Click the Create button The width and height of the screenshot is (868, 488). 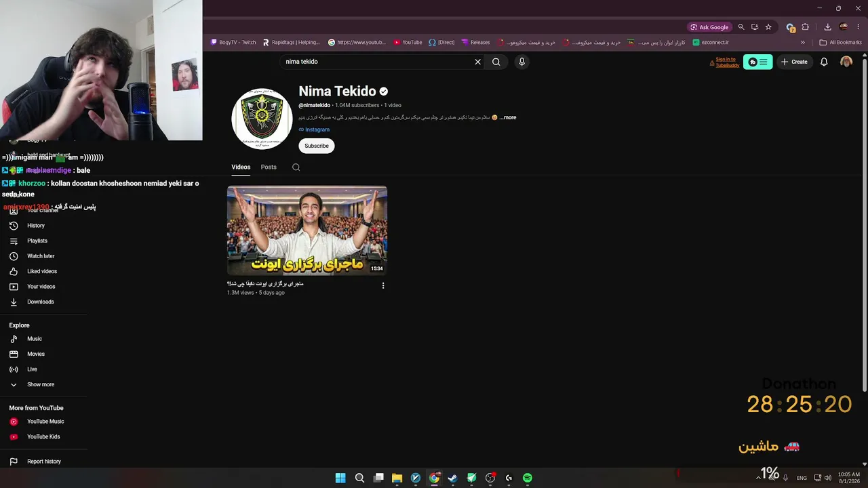(x=794, y=62)
